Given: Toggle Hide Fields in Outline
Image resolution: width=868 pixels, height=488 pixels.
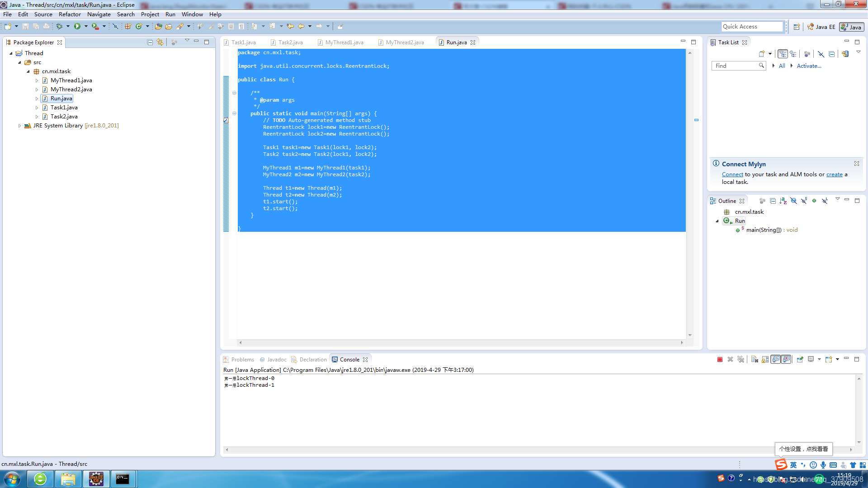Looking at the screenshot, I should tap(793, 201).
